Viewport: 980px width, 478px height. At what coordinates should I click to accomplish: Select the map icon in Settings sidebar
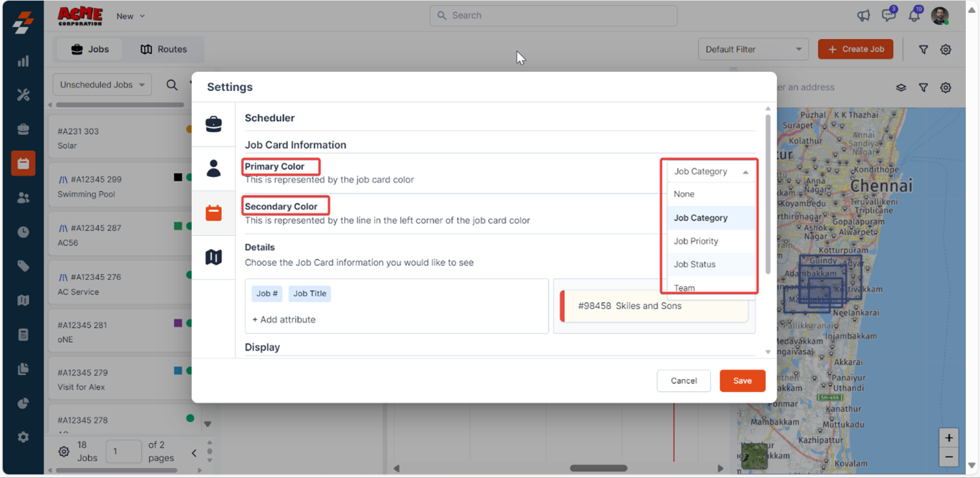(213, 257)
